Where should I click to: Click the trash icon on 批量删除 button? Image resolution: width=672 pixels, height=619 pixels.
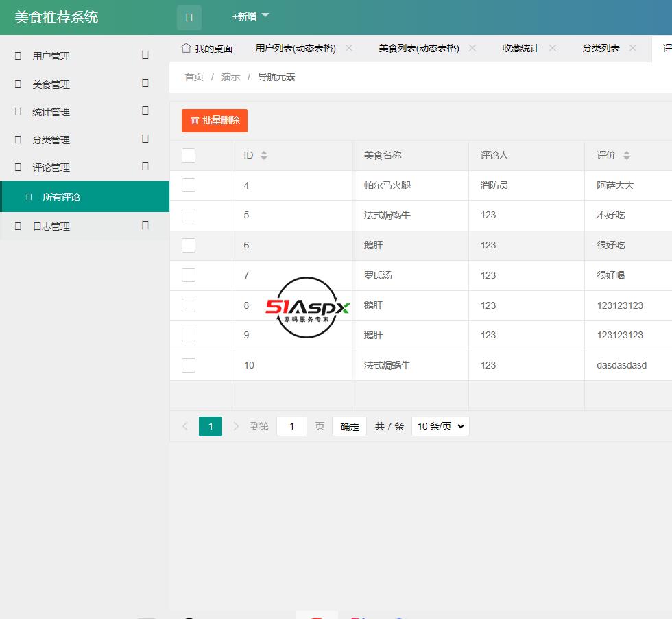[195, 120]
